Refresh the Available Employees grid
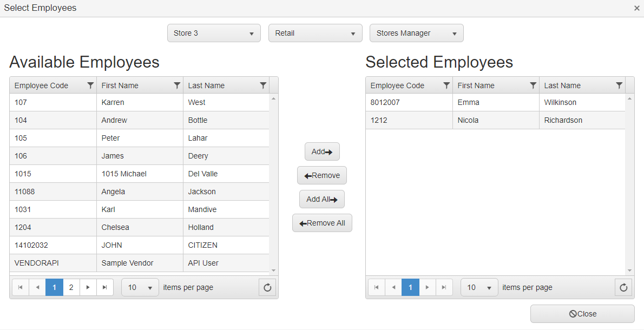 pos(267,288)
